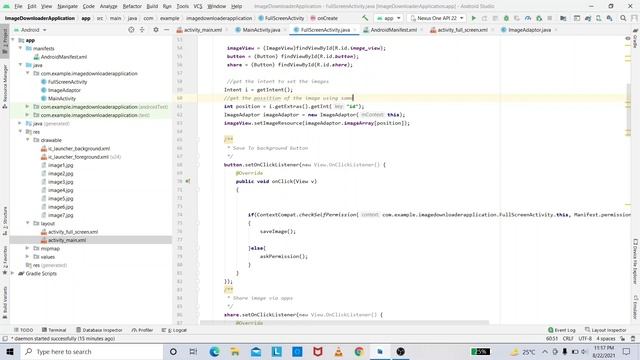Open Google Chrome from the taskbar
640x360 pixels.
coord(359,351)
